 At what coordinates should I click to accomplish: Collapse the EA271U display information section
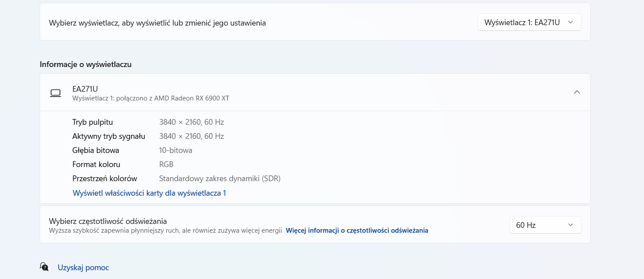(577, 92)
